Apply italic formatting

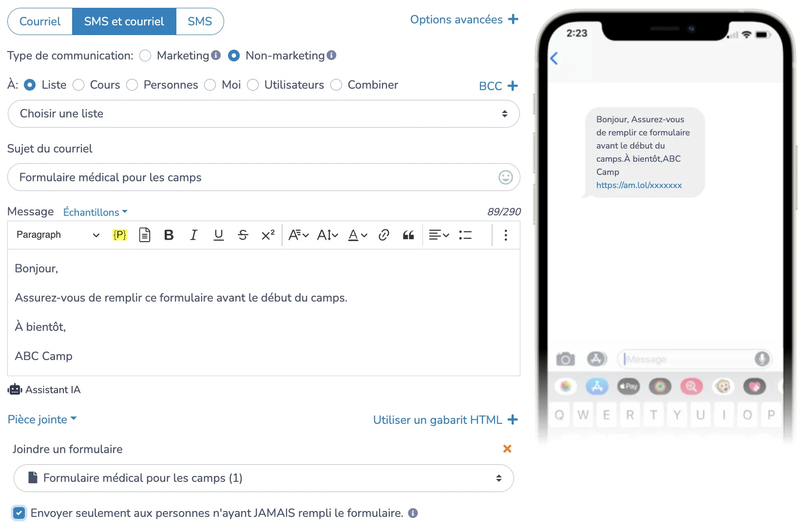pyautogui.click(x=193, y=235)
